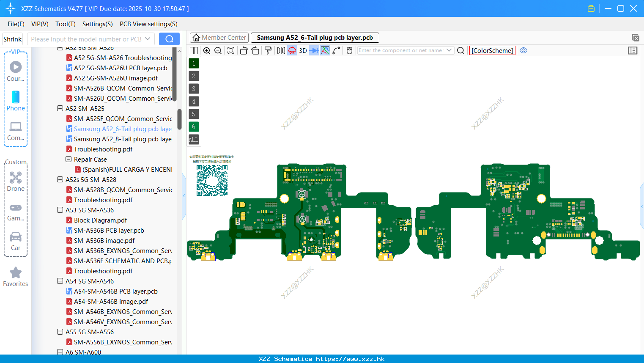This screenshot has height=363, width=644.
Task: Switch to the Member Center tab
Action: point(219,38)
